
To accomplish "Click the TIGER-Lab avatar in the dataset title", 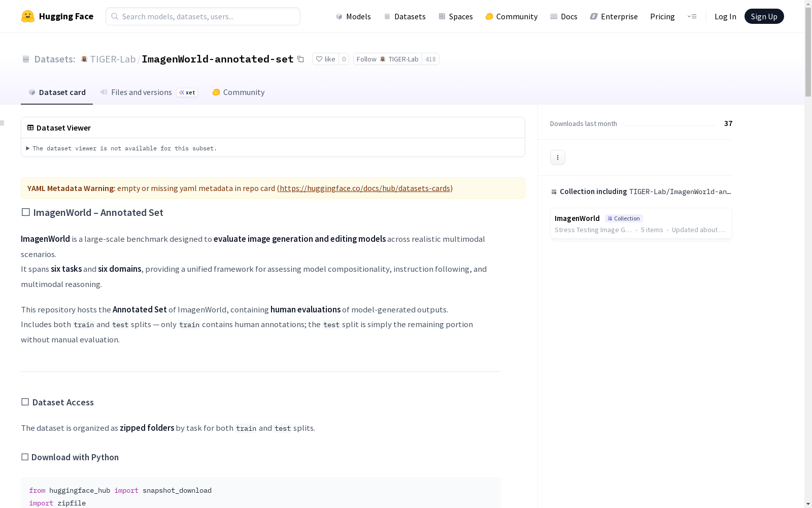I will pos(84,59).
